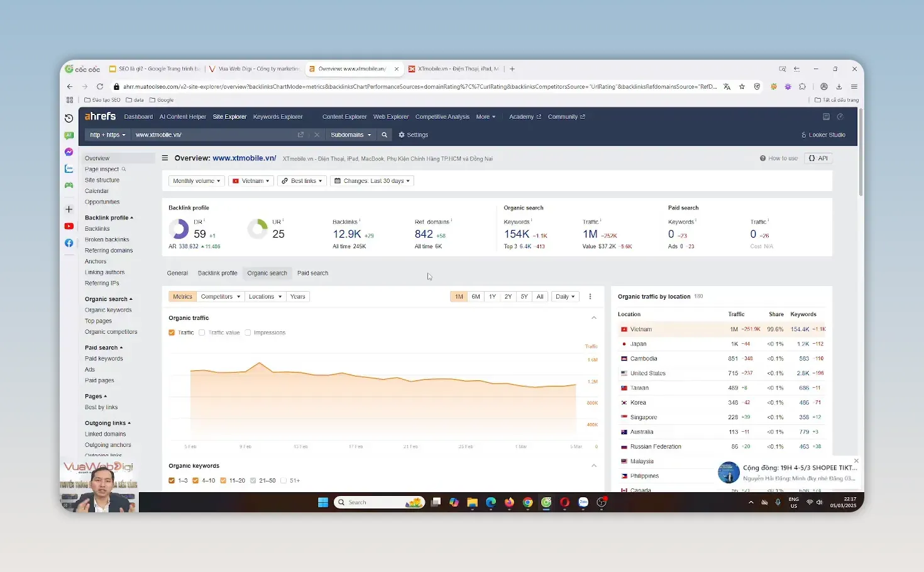This screenshot has height=572, width=924.
Task: Open the More menu in Ahrefs navigation
Action: (486, 117)
